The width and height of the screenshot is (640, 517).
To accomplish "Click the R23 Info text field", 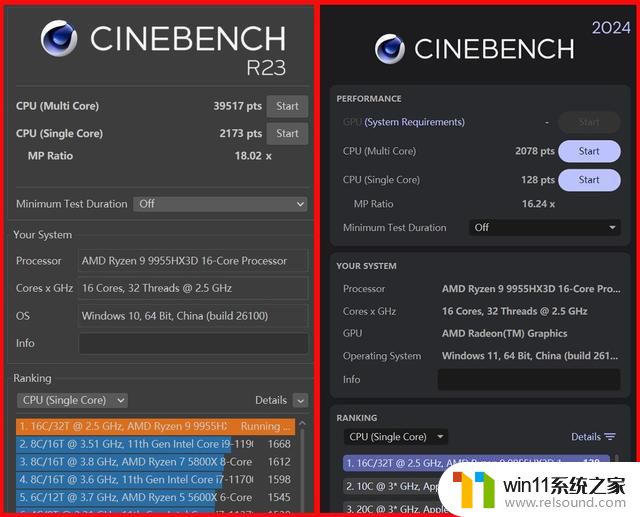I will pos(193,344).
